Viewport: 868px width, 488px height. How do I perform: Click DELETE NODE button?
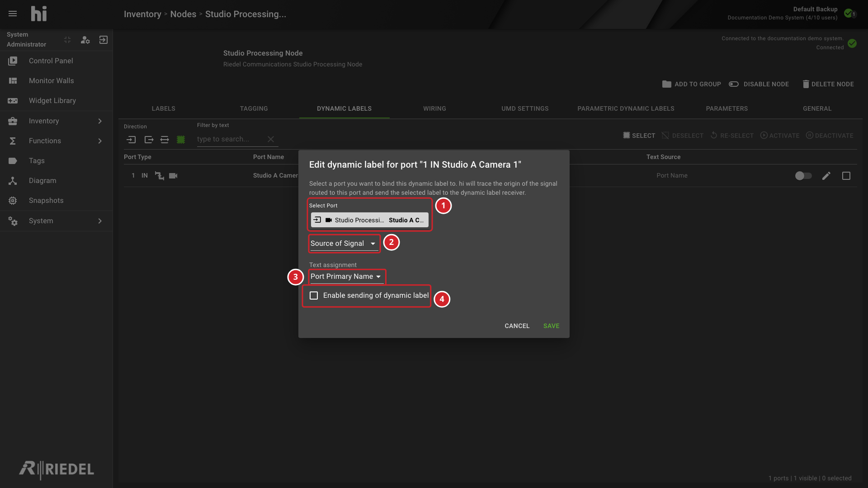pos(828,84)
